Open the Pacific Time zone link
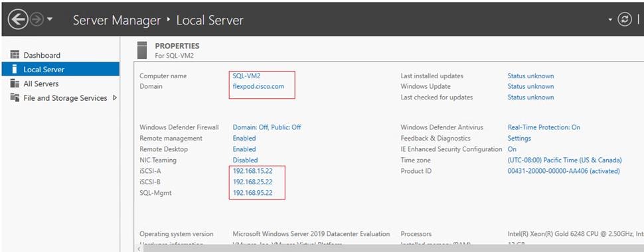 565,160
